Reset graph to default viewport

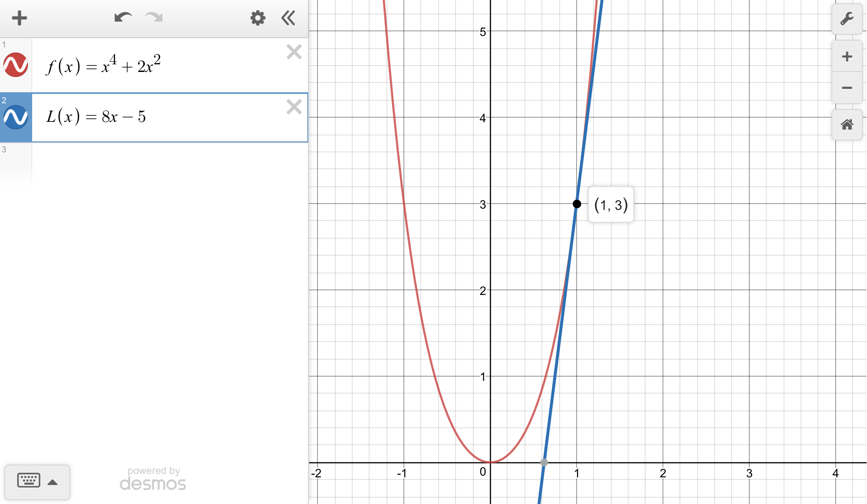tap(847, 125)
